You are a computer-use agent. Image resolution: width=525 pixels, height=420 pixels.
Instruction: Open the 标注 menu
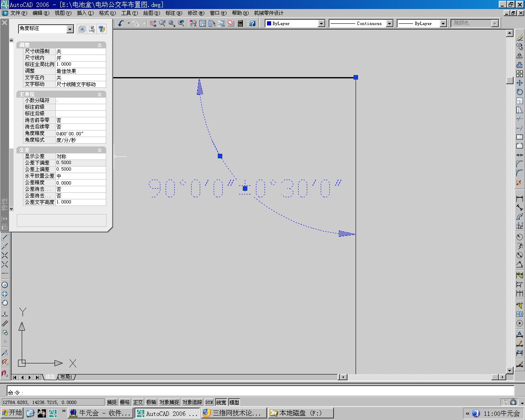[x=173, y=13]
